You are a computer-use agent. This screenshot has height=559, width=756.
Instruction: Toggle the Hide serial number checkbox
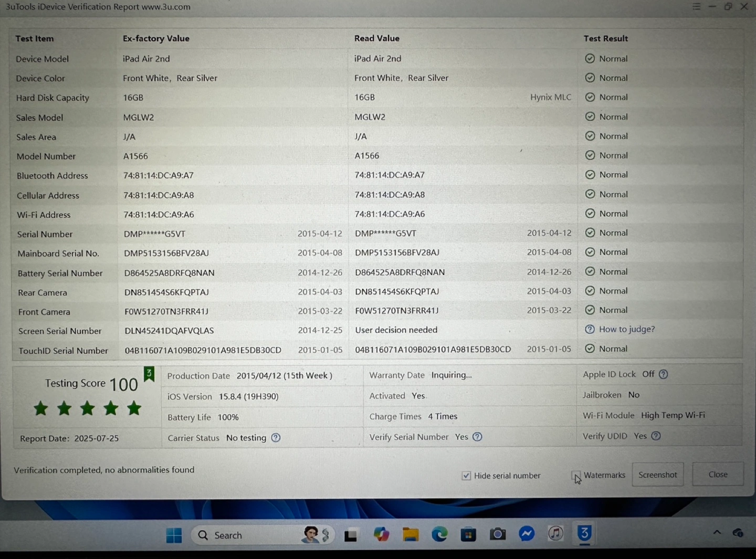(466, 476)
